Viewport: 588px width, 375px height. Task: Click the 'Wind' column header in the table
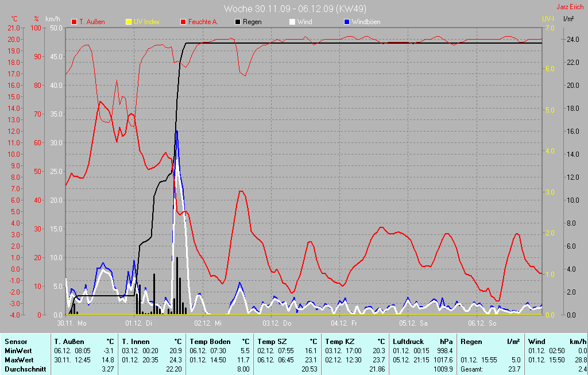coord(537,342)
